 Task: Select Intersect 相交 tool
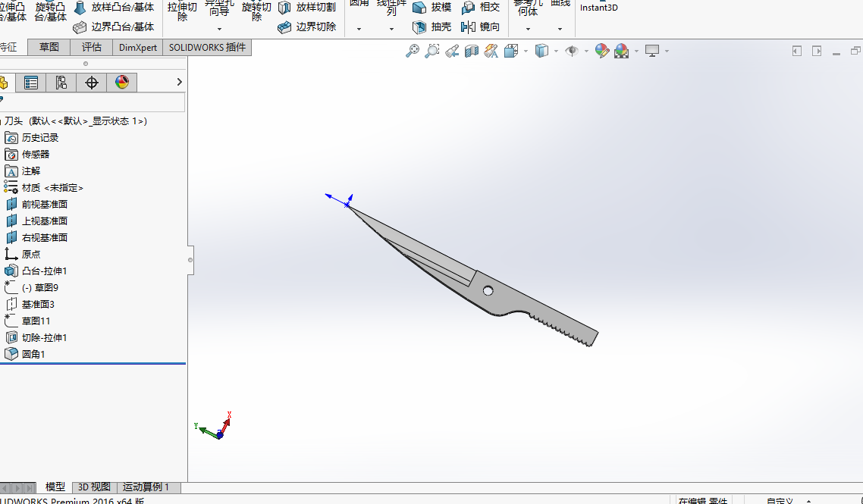481,7
